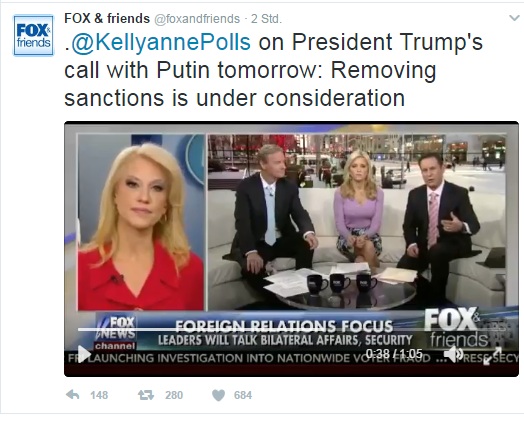Play the Fox & Friends video
This screenshot has width=524, height=430.
pos(84,354)
